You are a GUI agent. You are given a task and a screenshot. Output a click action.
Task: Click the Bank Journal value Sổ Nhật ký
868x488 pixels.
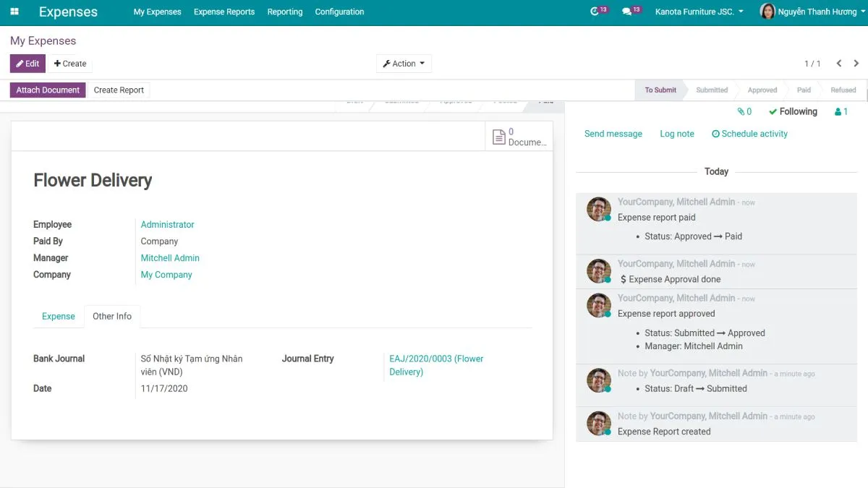point(192,365)
